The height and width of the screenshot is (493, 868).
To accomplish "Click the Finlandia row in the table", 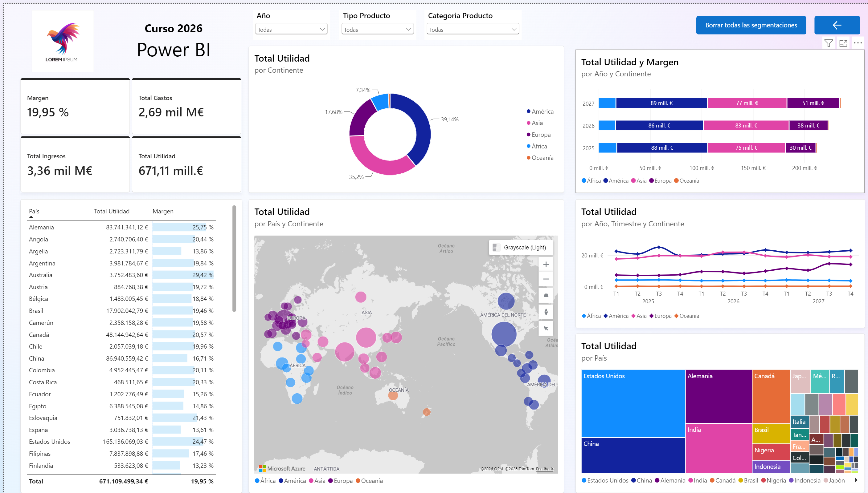I will tap(121, 466).
